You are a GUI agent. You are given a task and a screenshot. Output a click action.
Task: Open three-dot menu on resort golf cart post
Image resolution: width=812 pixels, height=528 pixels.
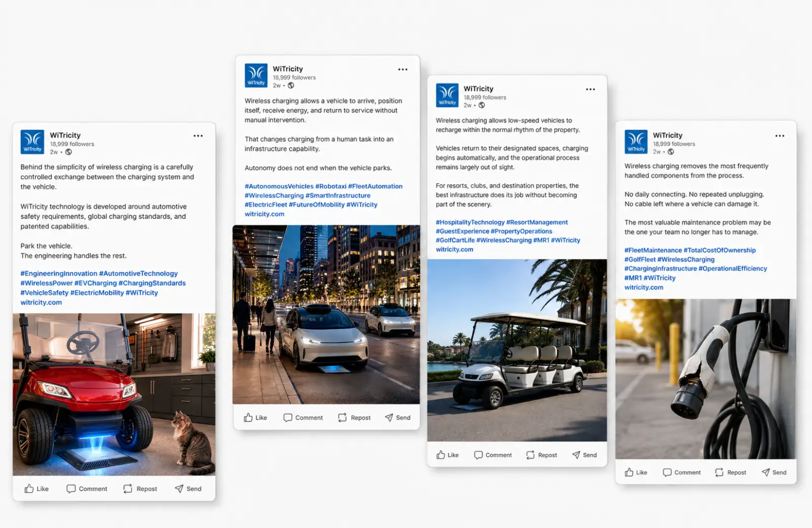pyautogui.click(x=590, y=89)
